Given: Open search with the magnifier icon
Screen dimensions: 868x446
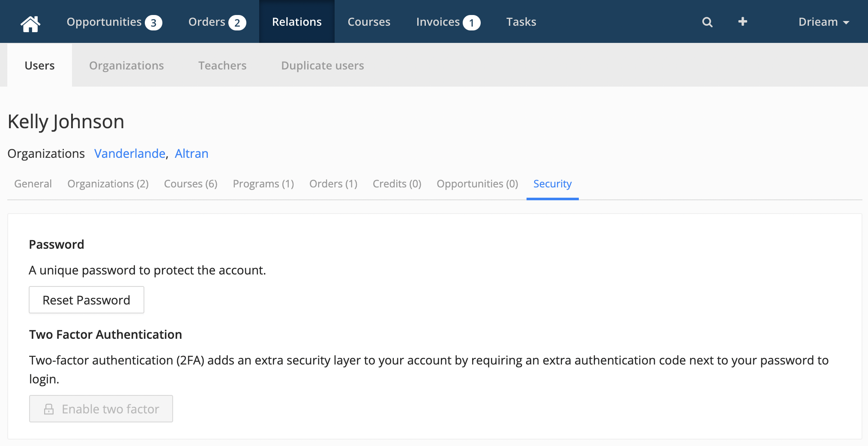Looking at the screenshot, I should click(707, 22).
